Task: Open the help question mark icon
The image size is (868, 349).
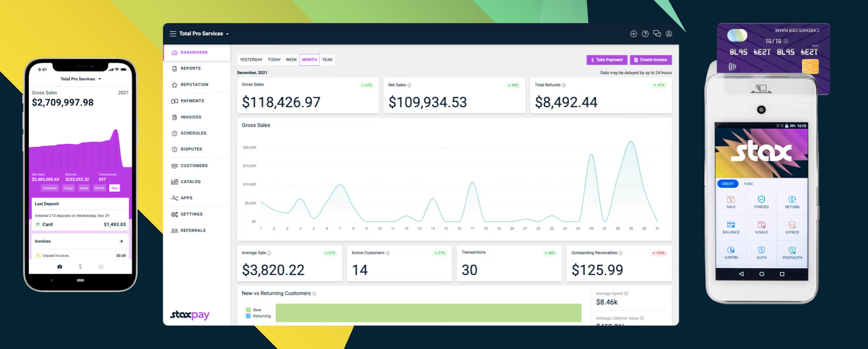Action: point(645,34)
